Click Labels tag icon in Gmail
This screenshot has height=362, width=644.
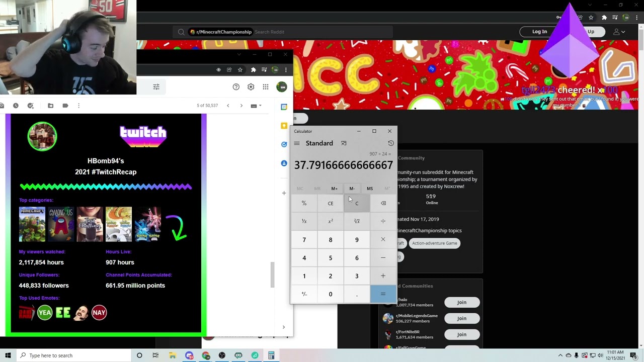pos(65,106)
